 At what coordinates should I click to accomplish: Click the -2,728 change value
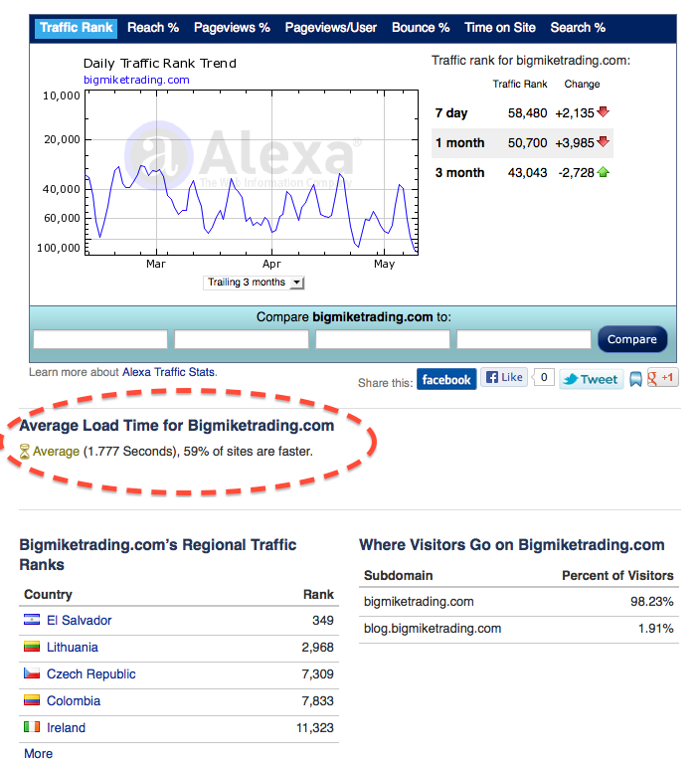point(577,173)
